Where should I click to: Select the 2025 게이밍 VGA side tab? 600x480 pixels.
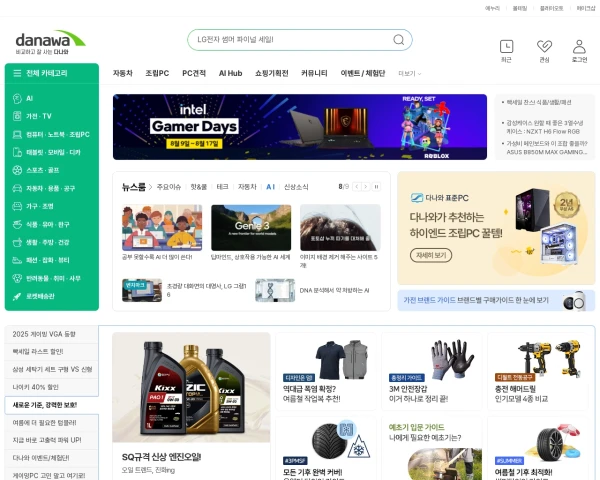[x=52, y=334]
